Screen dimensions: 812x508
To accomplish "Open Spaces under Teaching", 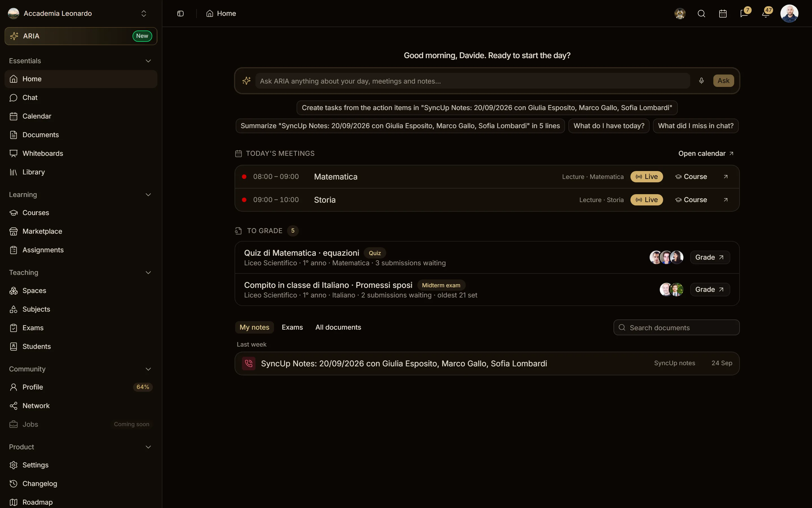I will (x=81, y=291).
